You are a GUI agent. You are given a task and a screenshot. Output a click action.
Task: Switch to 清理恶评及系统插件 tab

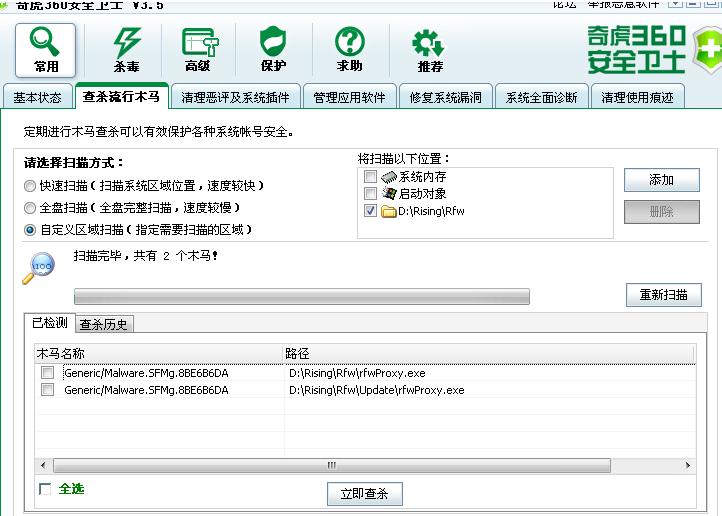[235, 97]
